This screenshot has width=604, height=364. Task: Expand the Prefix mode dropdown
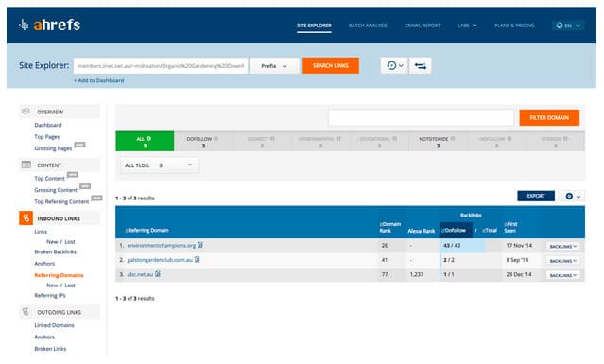tap(274, 66)
